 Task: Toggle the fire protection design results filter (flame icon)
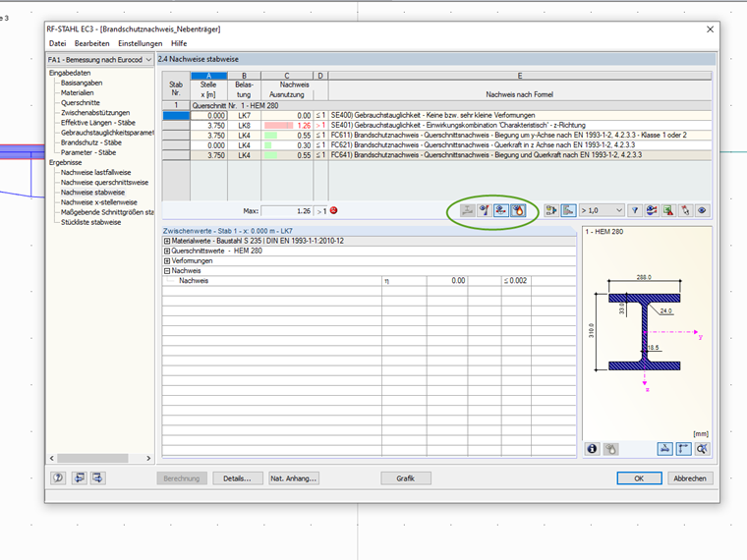(518, 210)
